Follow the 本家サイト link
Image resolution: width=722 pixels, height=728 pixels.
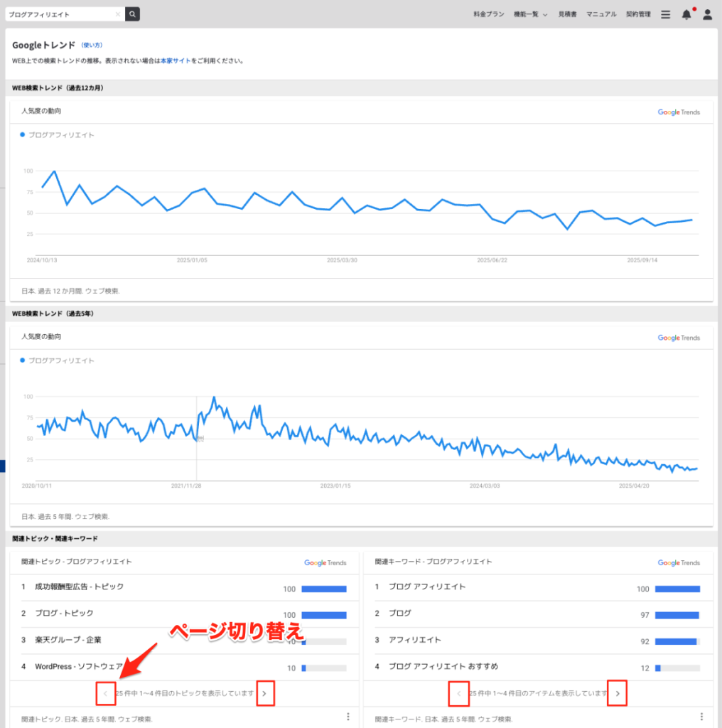(x=176, y=61)
